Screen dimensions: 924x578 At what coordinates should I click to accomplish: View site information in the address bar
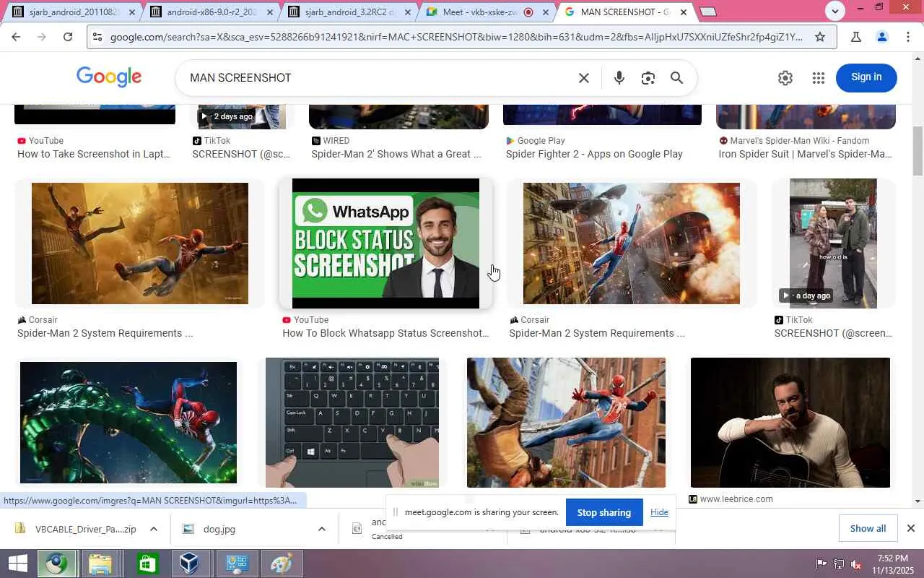tap(97, 37)
